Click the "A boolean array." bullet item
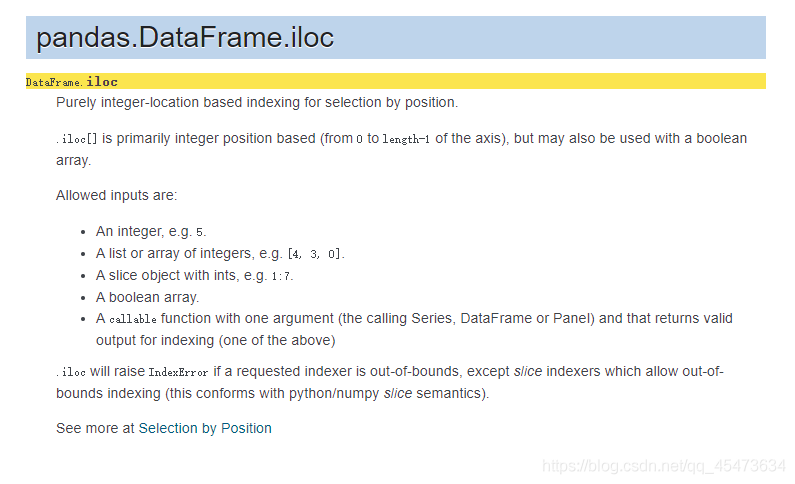 (x=148, y=297)
